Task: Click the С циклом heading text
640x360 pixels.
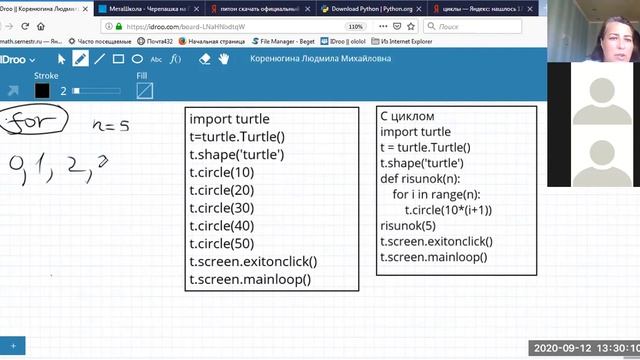Action: [x=407, y=116]
